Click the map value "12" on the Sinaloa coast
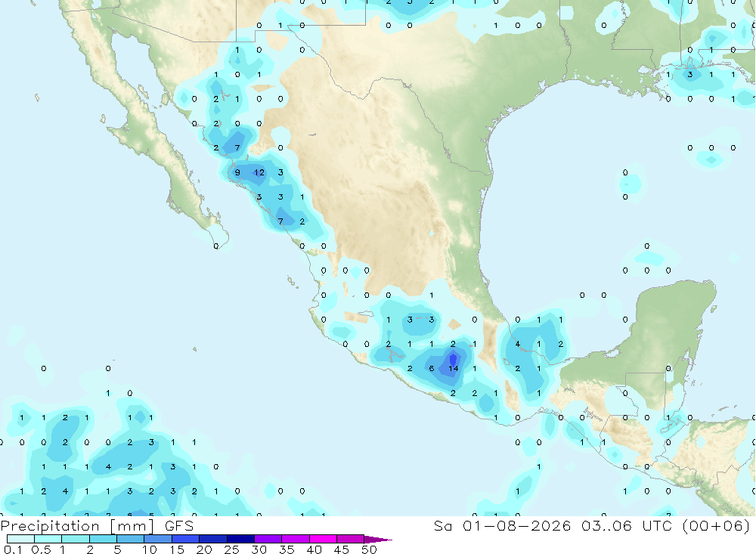This screenshot has height=554, width=756. coord(259,172)
